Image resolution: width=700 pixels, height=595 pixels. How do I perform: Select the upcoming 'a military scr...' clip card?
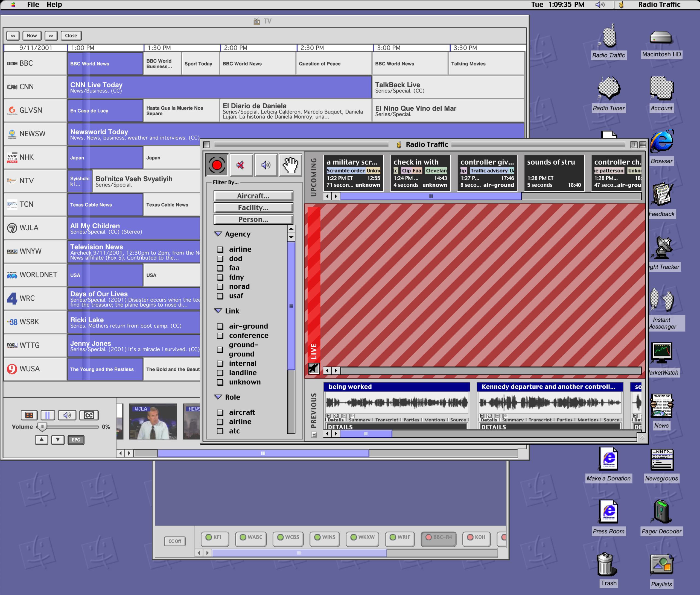[353, 173]
